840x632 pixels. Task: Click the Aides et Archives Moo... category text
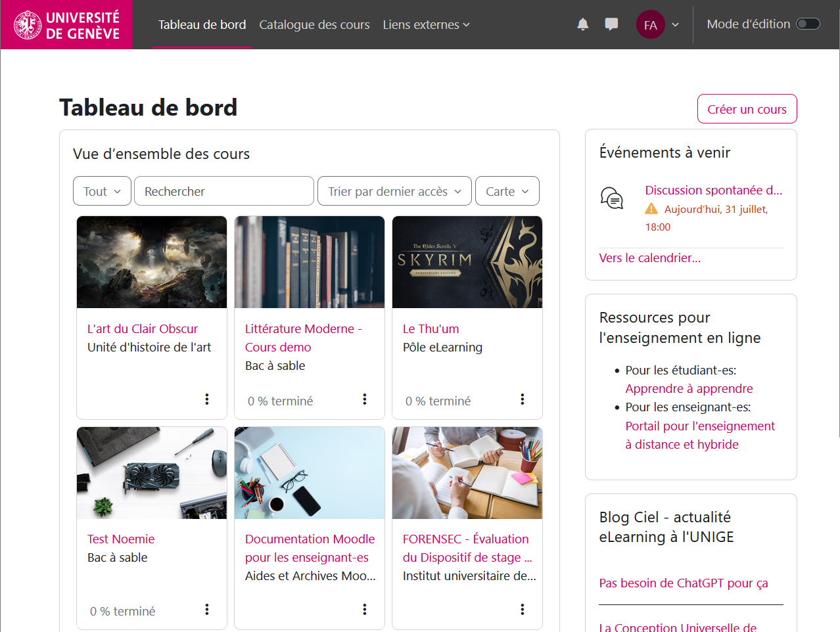click(310, 576)
